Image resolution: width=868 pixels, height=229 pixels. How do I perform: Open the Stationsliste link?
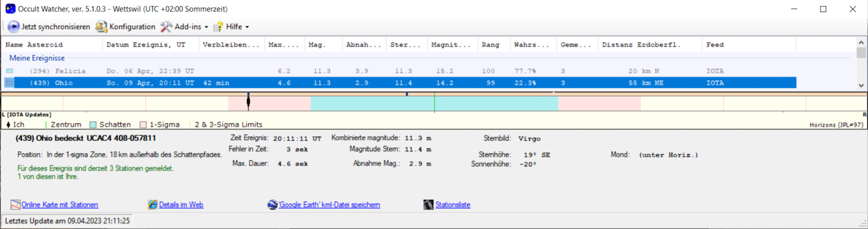click(x=453, y=205)
